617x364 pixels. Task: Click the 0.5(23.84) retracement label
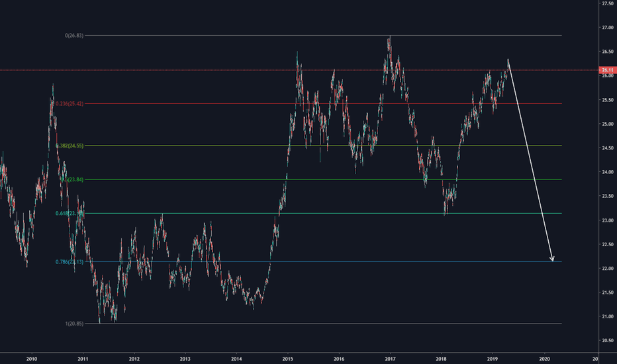(x=72, y=179)
